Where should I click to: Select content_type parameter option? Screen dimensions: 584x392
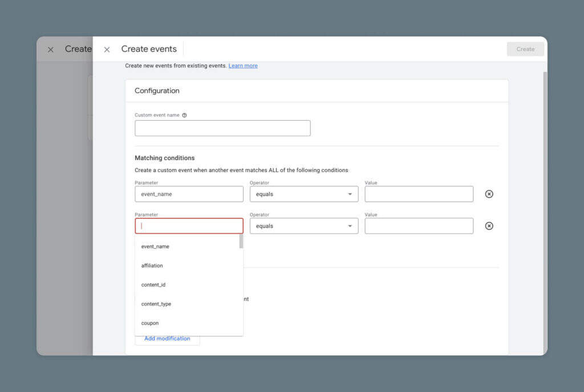156,304
